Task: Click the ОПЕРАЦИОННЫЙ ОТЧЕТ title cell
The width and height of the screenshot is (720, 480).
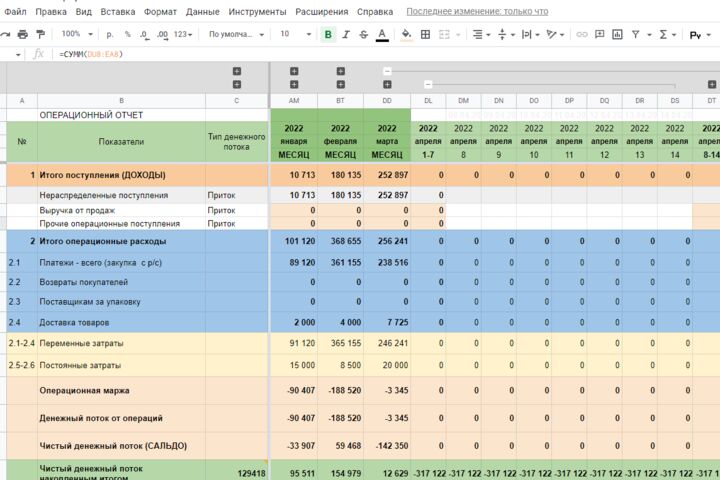Action: [121, 115]
